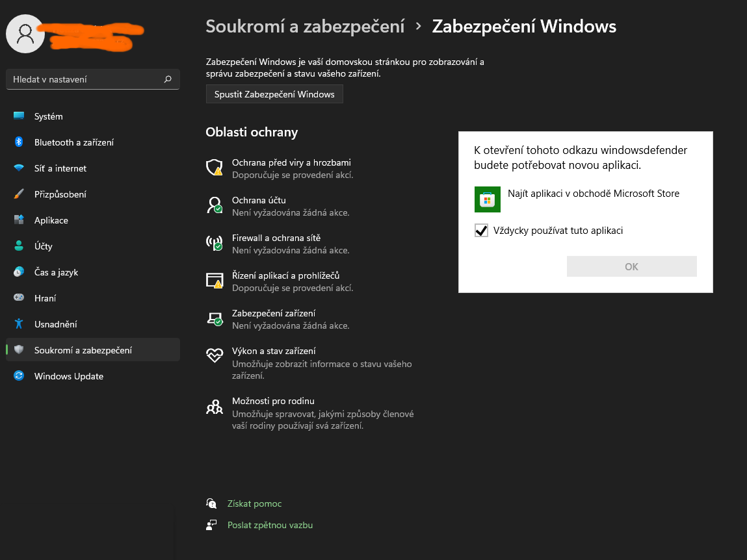Open Bluetooth a zařízení settings

click(73, 142)
